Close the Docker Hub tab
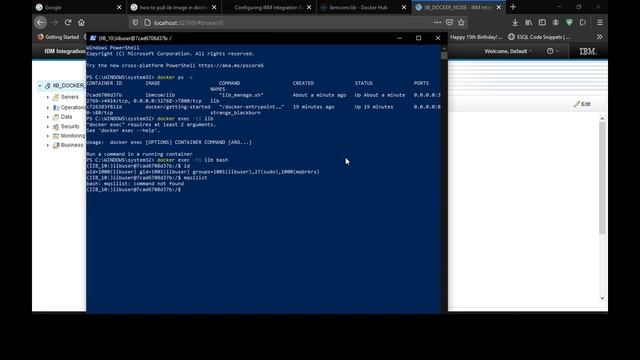The height and width of the screenshot is (360, 640). click(x=404, y=7)
